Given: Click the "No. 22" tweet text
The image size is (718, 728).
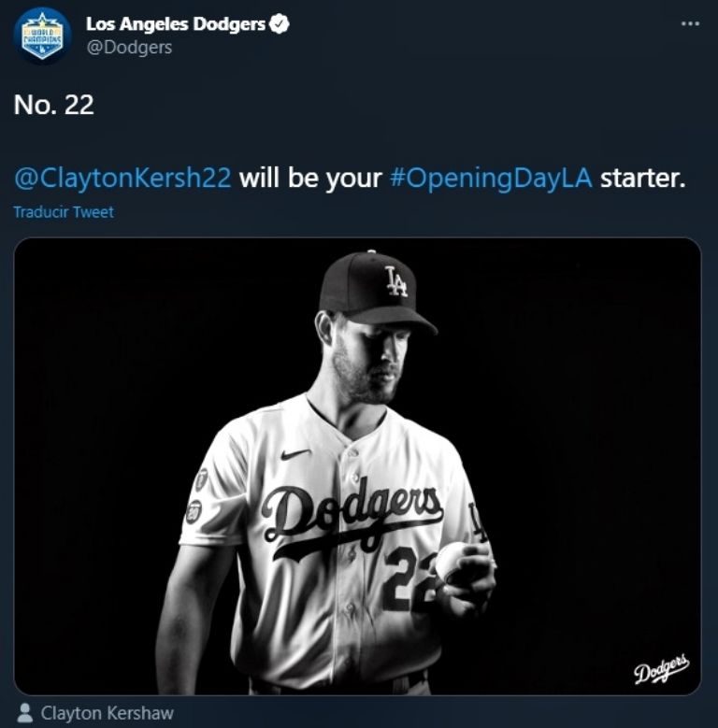Looking at the screenshot, I should point(54,105).
